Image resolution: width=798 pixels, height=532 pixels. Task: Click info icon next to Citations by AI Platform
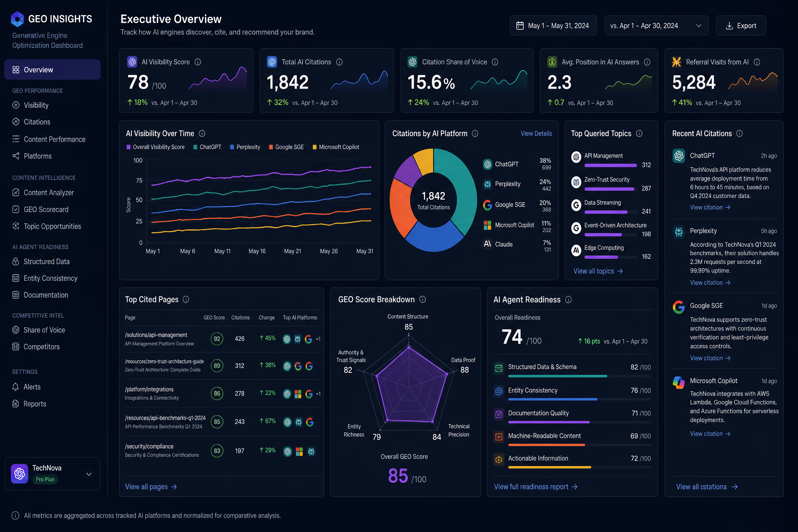click(475, 133)
